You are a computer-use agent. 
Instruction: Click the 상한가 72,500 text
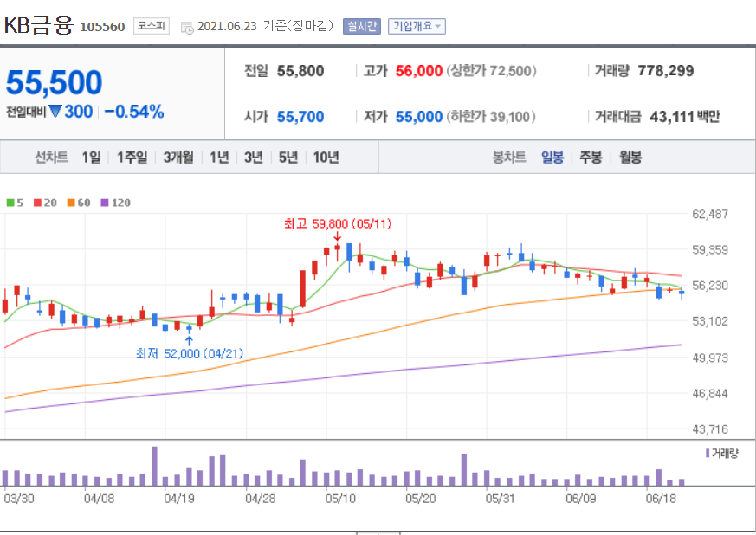point(491,71)
